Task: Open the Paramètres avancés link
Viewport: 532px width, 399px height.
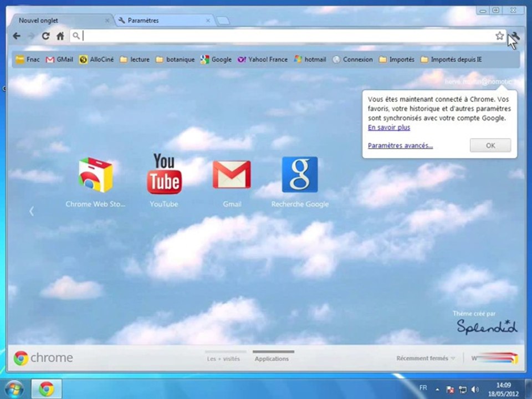Action: [x=400, y=146]
